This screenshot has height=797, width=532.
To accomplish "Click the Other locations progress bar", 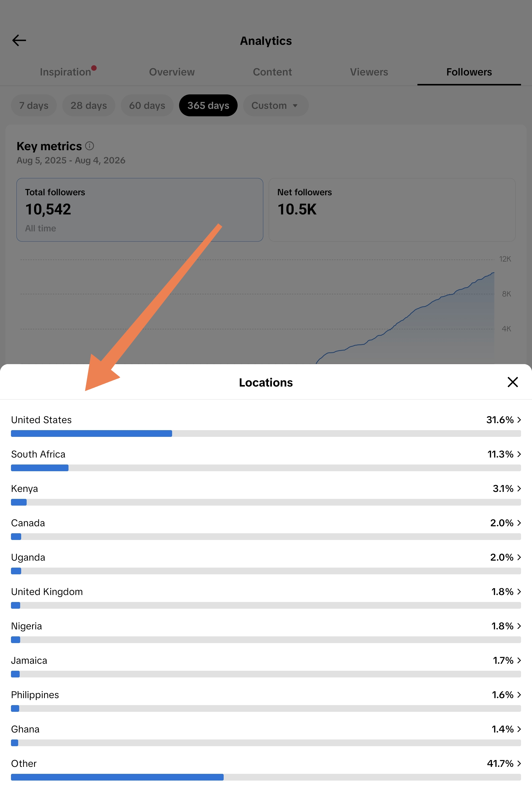I will (x=266, y=777).
